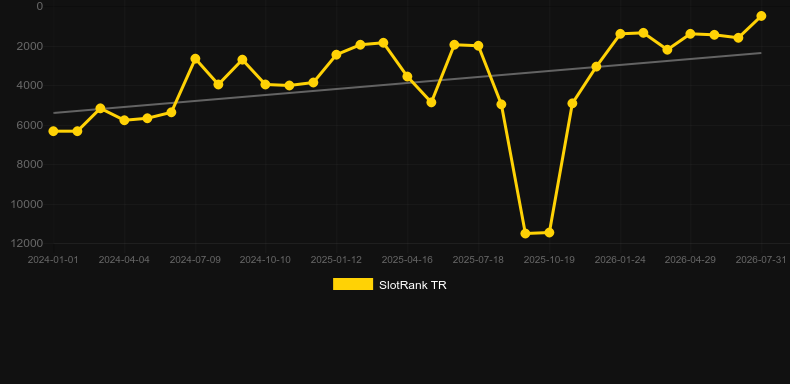Viewport: 790px width, 384px height.
Task: Click the 2025-04-16 x-axis date label
Action: 407,260
